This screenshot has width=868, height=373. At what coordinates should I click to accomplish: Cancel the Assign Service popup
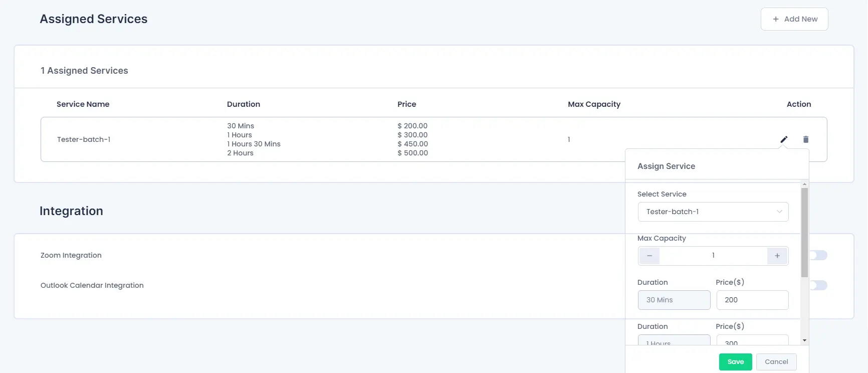click(776, 362)
